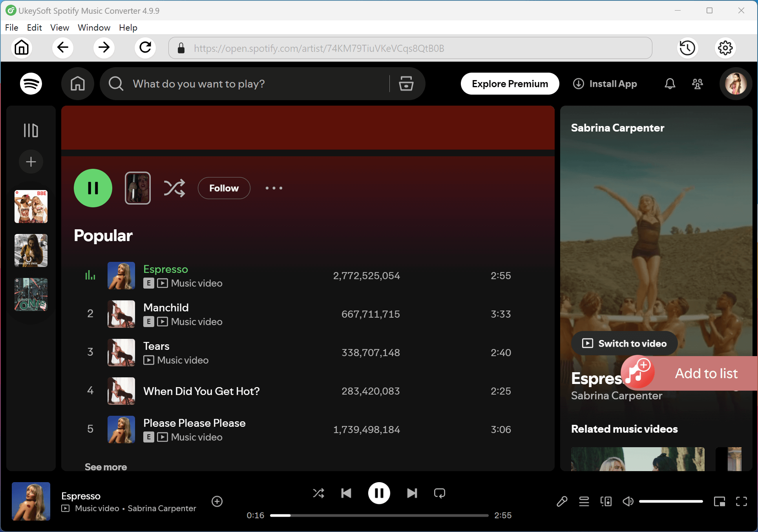Click the song progress bar
Screen dimensions: 758x532
pyautogui.click(x=379, y=515)
